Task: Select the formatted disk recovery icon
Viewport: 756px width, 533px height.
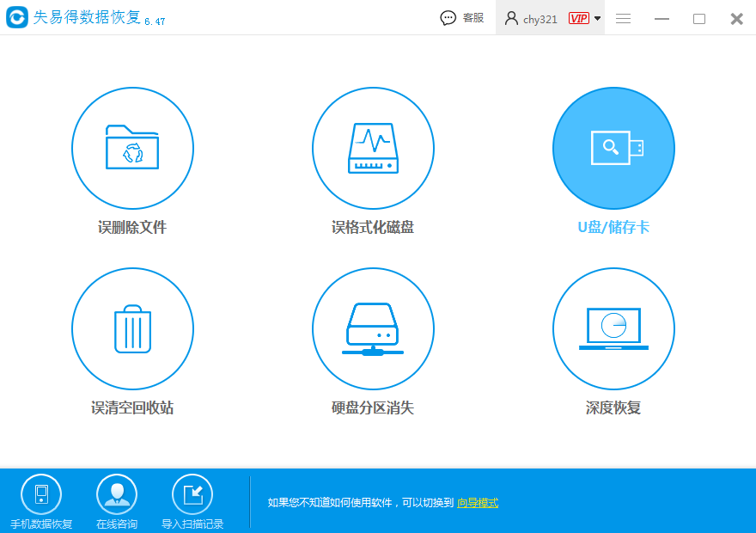Action: (x=373, y=148)
